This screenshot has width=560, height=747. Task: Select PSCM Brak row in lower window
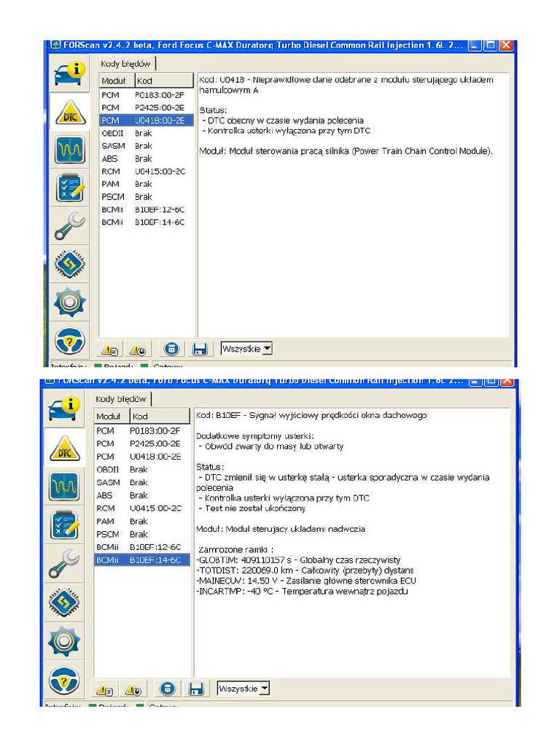[142, 534]
